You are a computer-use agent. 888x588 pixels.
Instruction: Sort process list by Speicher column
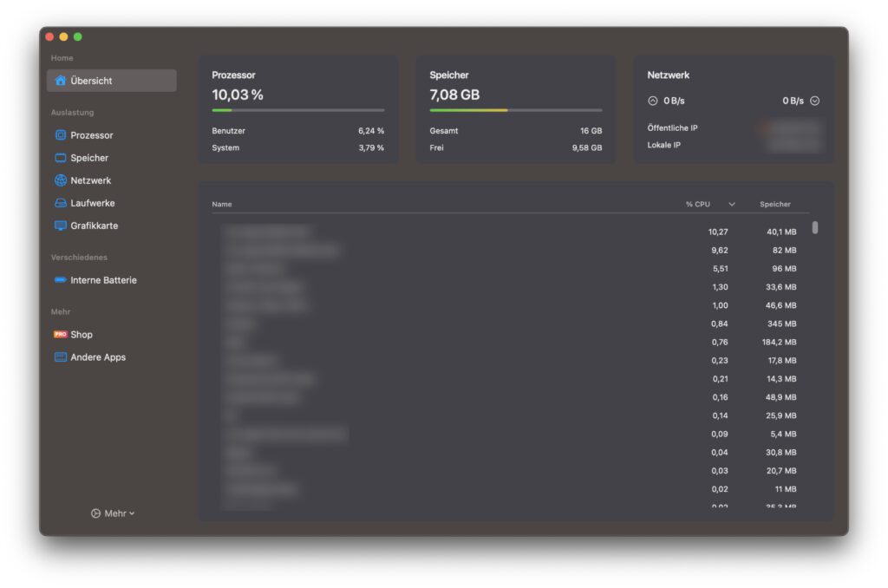click(774, 205)
